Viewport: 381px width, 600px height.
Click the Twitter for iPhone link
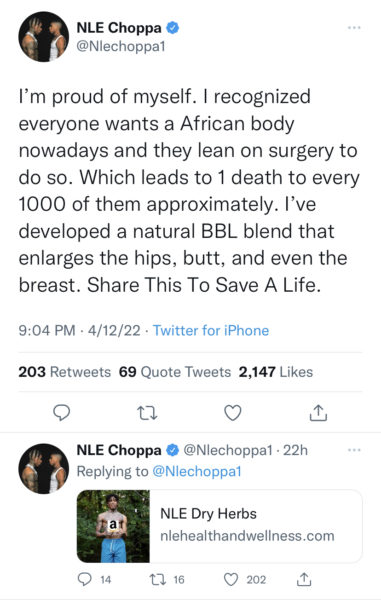[211, 330]
